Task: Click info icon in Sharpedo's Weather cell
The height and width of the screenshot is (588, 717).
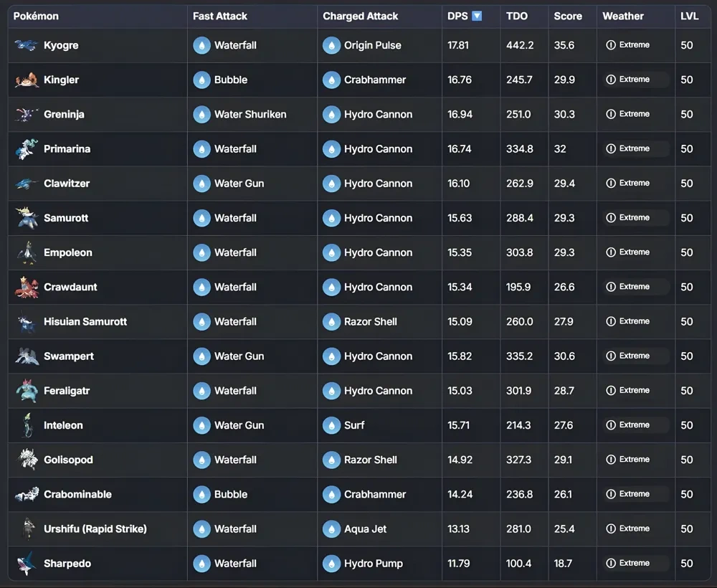Action: [x=610, y=563]
